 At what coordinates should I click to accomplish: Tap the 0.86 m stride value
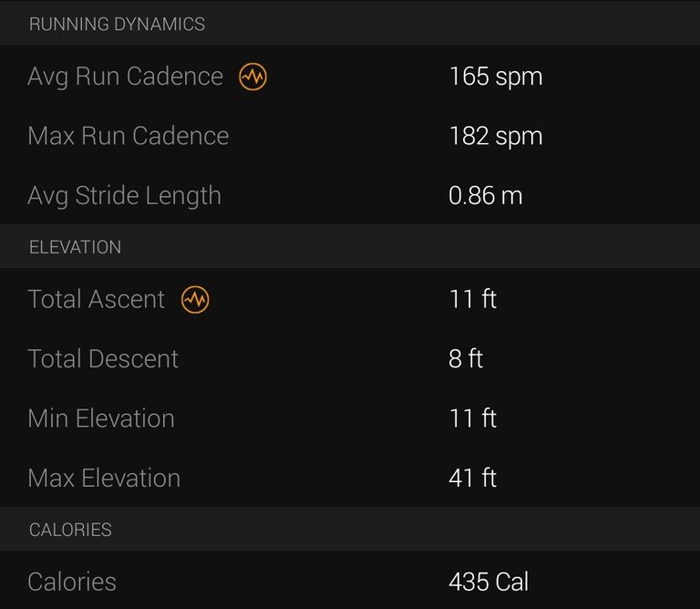[485, 196]
